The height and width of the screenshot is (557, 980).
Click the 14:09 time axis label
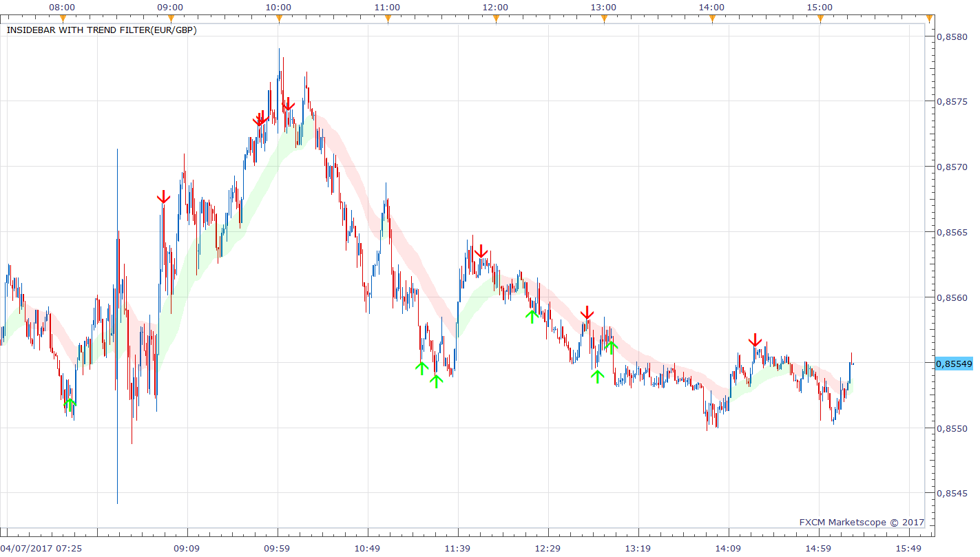(x=728, y=549)
